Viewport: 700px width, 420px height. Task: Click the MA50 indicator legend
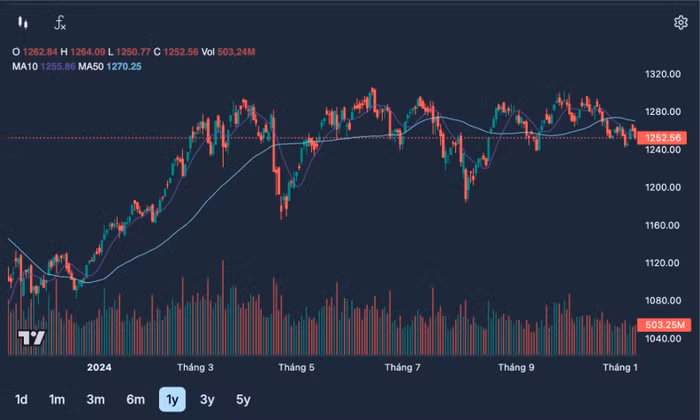click(110, 67)
